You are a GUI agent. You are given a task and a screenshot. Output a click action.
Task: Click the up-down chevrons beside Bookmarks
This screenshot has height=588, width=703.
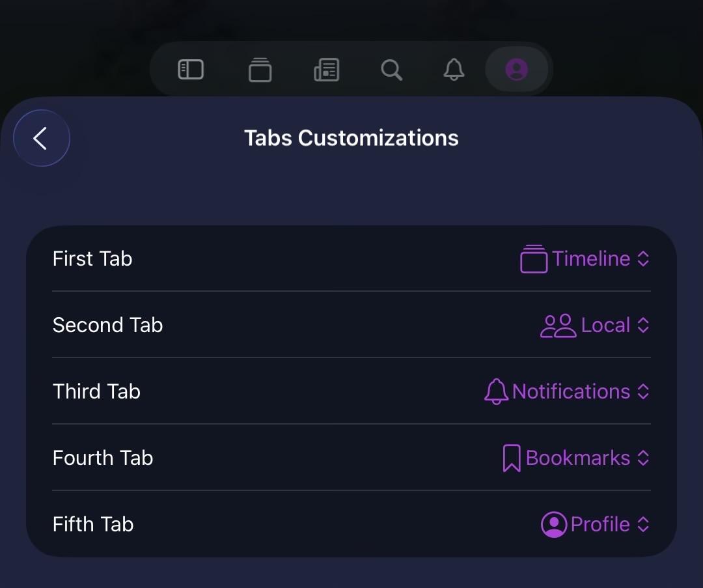643,458
